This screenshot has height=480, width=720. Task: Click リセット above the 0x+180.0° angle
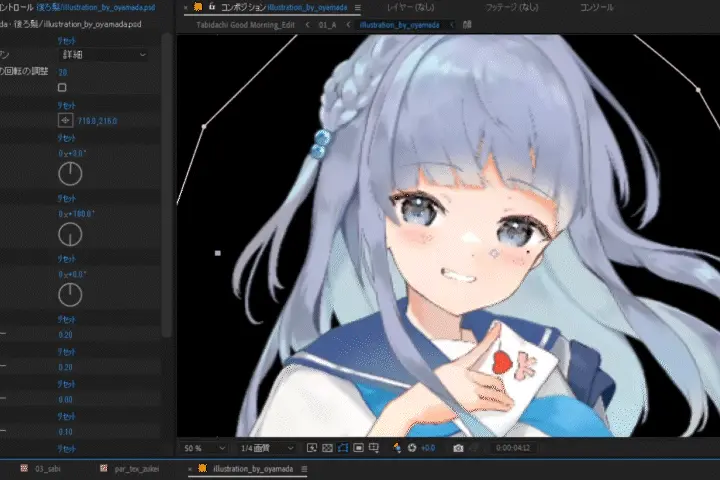[66, 198]
